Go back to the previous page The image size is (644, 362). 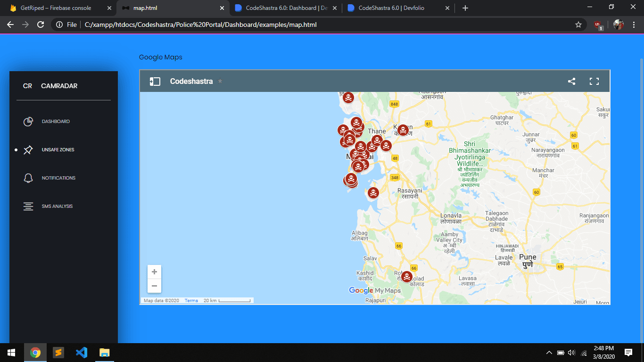coord(10,25)
